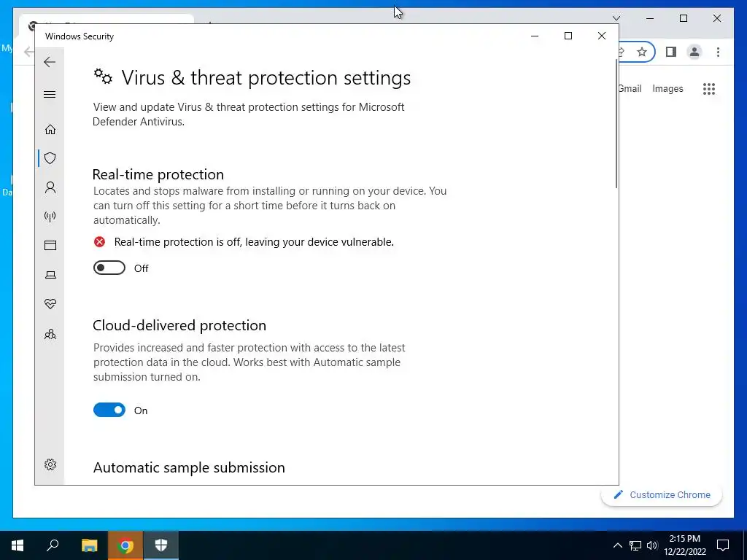Click the red error icon for Real-time protection

click(99, 242)
